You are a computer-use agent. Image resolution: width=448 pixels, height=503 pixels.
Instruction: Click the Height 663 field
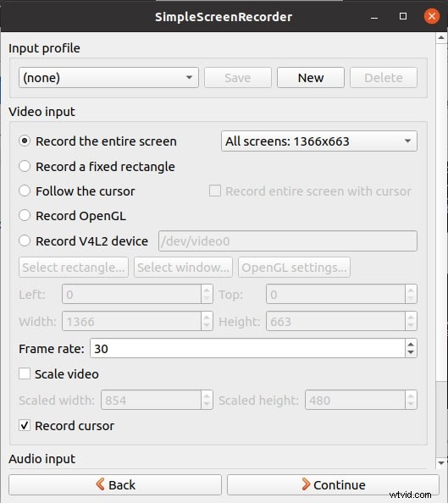335,321
